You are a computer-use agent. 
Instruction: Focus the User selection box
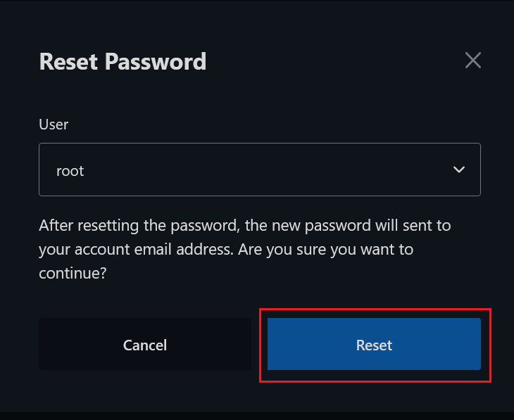259,170
